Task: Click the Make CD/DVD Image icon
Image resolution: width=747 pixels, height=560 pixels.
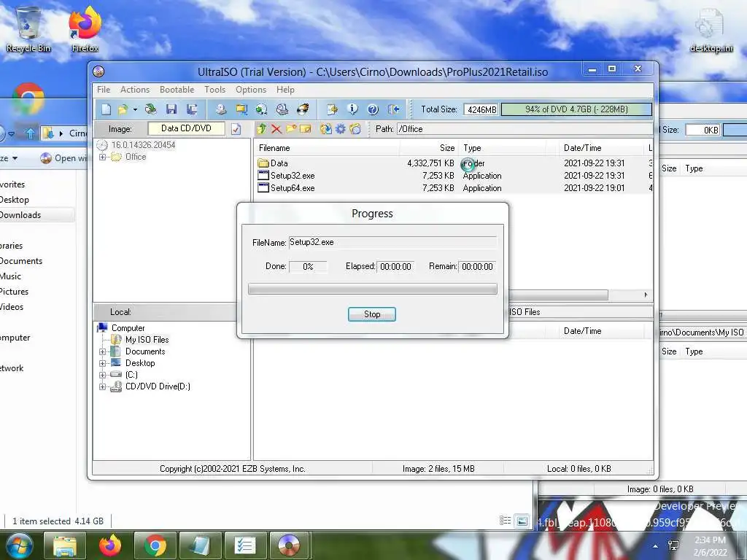Action: pyautogui.click(x=220, y=109)
